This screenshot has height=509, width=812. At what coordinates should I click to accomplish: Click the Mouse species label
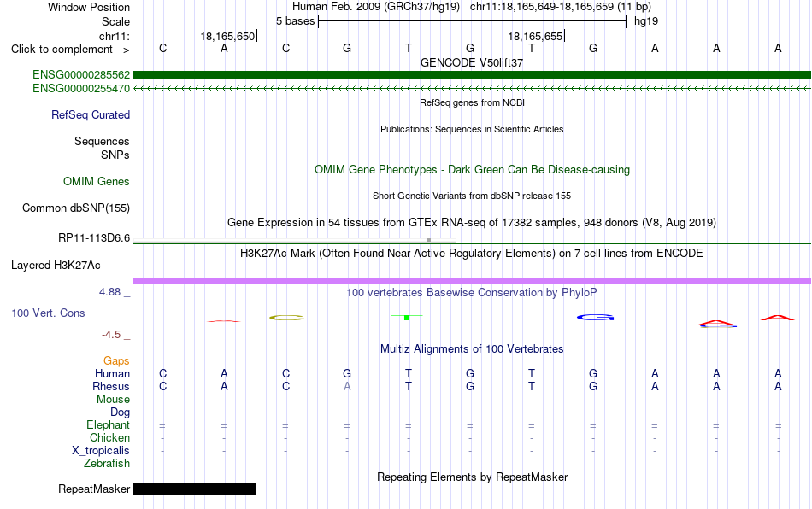[x=113, y=400]
